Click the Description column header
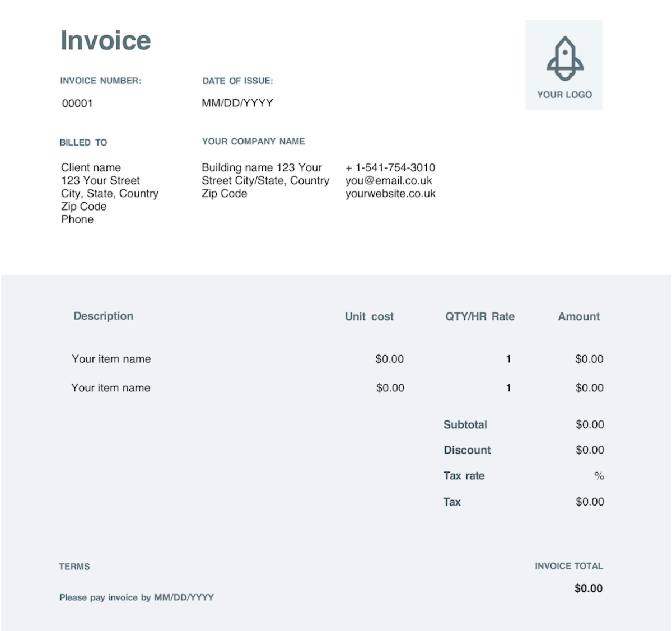The image size is (672, 631). pyautogui.click(x=103, y=316)
